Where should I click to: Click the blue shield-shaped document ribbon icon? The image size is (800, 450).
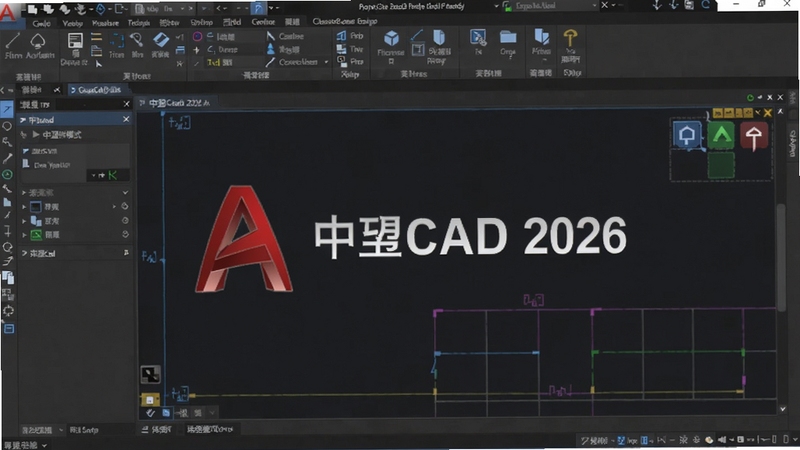(x=439, y=38)
